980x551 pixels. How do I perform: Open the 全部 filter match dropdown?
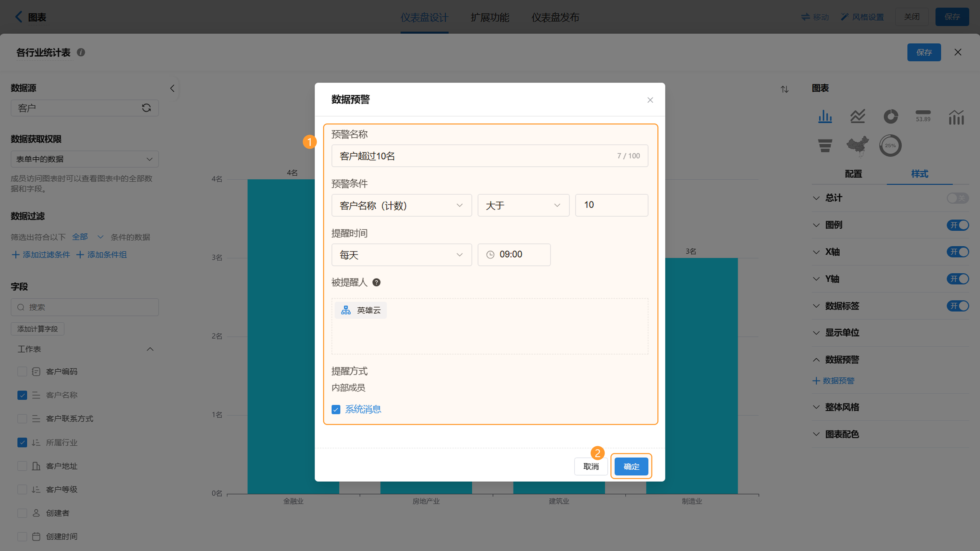(x=88, y=237)
